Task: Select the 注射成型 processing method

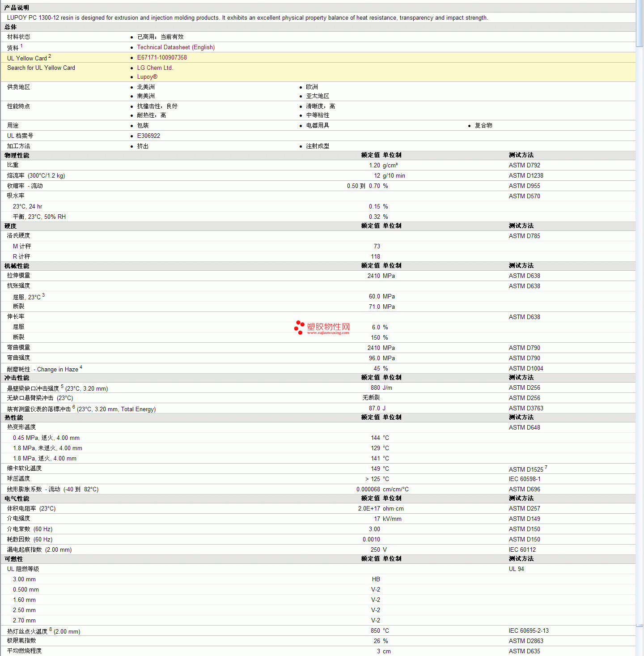Action: (x=318, y=146)
